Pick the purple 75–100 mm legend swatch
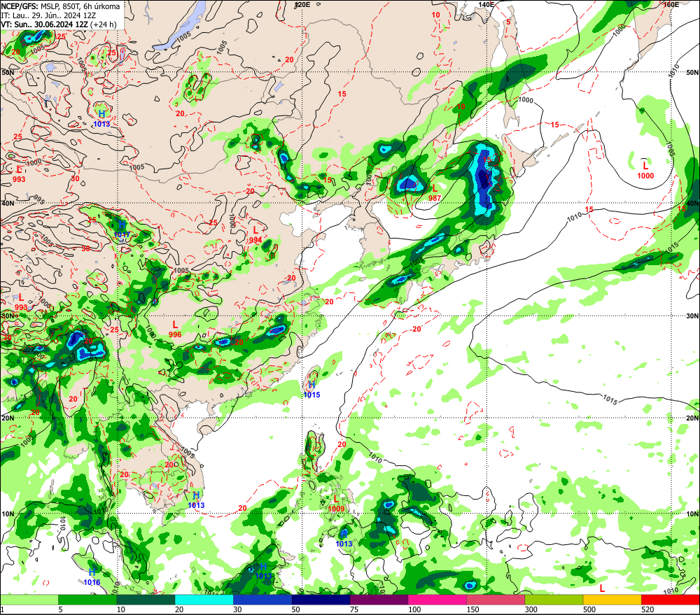Screen dimensions: 700x615 (x=379, y=600)
